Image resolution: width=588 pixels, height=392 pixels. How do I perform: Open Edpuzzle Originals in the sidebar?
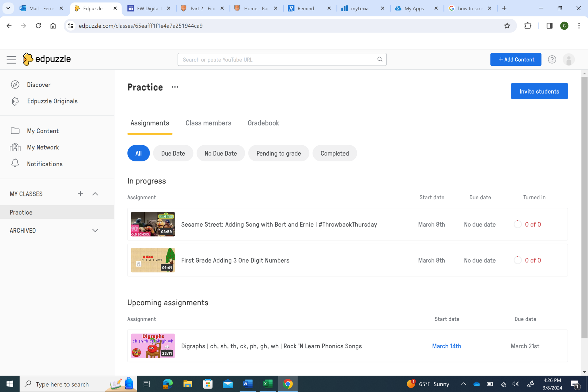(x=52, y=101)
